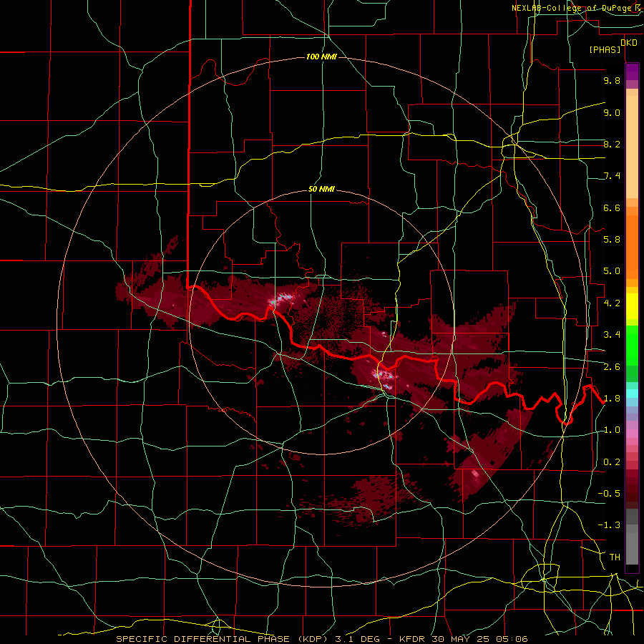This screenshot has width=644, height=644.
Task: Click the 9.8 value on the color scale
Action: (612, 80)
